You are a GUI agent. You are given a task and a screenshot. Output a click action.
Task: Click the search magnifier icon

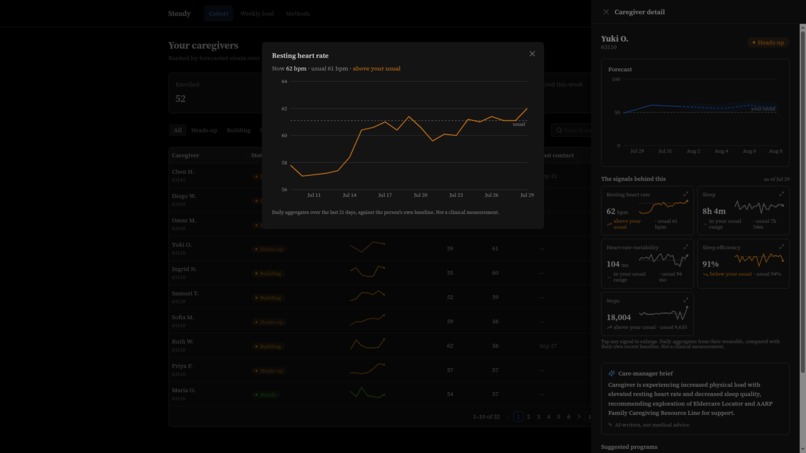(559, 130)
